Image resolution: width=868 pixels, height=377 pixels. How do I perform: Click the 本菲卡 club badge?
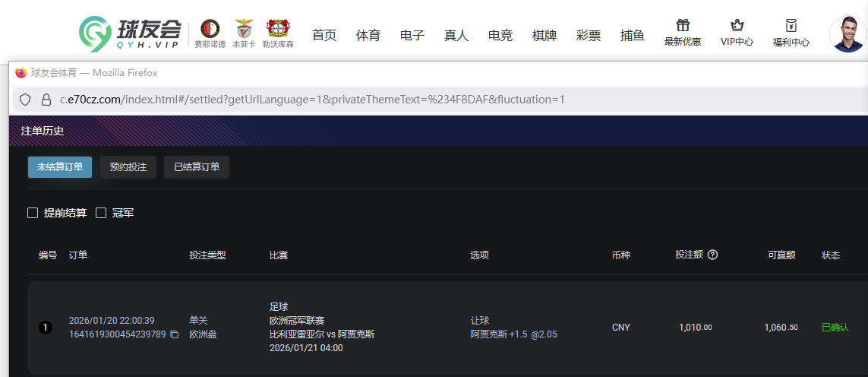click(x=244, y=29)
